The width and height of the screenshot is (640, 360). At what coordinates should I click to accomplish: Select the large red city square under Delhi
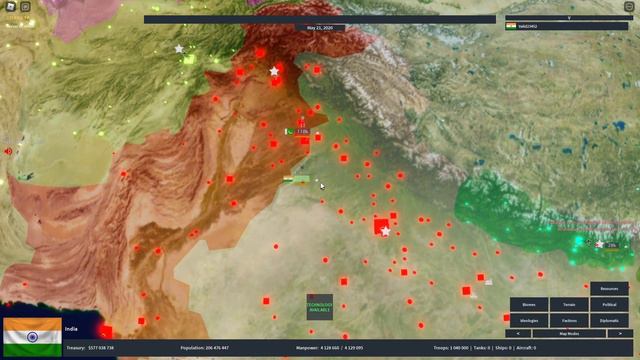click(381, 226)
